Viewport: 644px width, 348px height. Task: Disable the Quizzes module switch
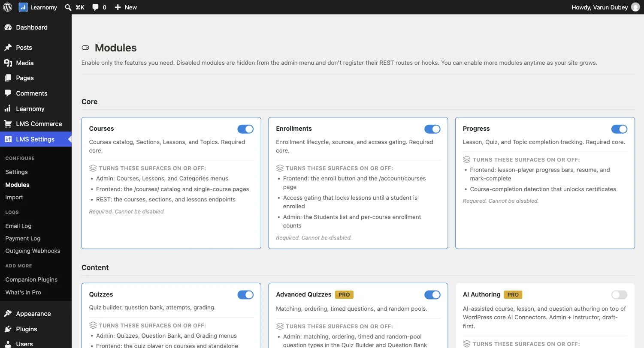pyautogui.click(x=245, y=295)
